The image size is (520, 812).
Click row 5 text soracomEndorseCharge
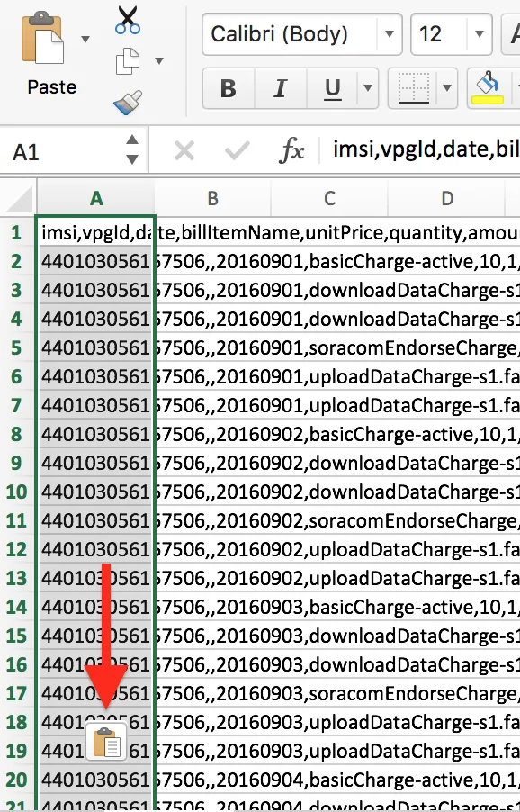[412, 348]
